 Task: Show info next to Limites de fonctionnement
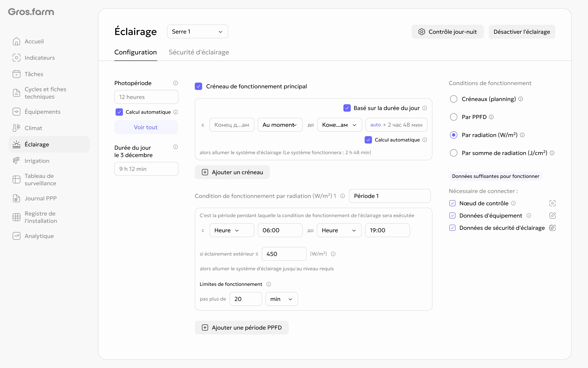tap(268, 284)
